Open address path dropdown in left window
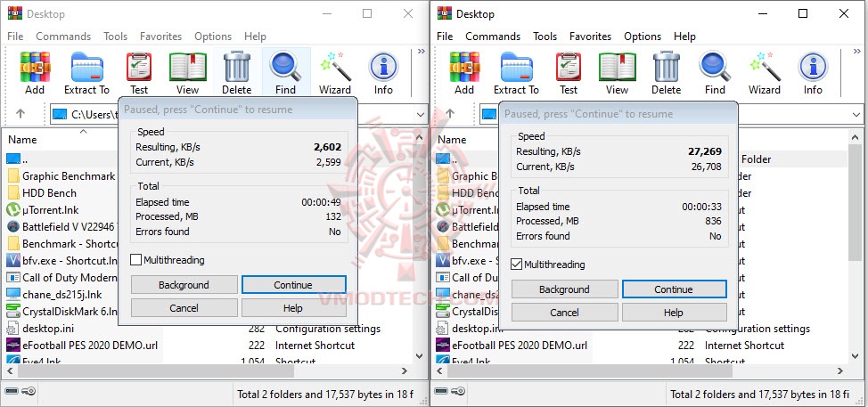The height and width of the screenshot is (407, 868). pos(420,115)
